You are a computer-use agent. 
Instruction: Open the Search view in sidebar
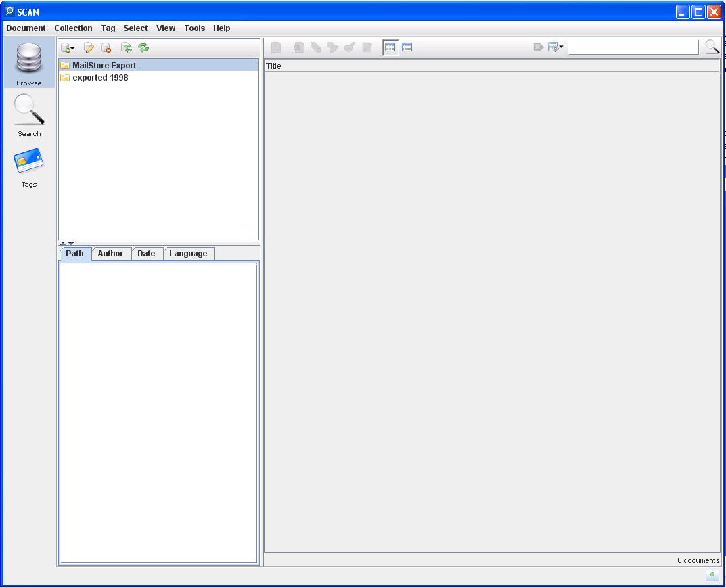[29, 114]
